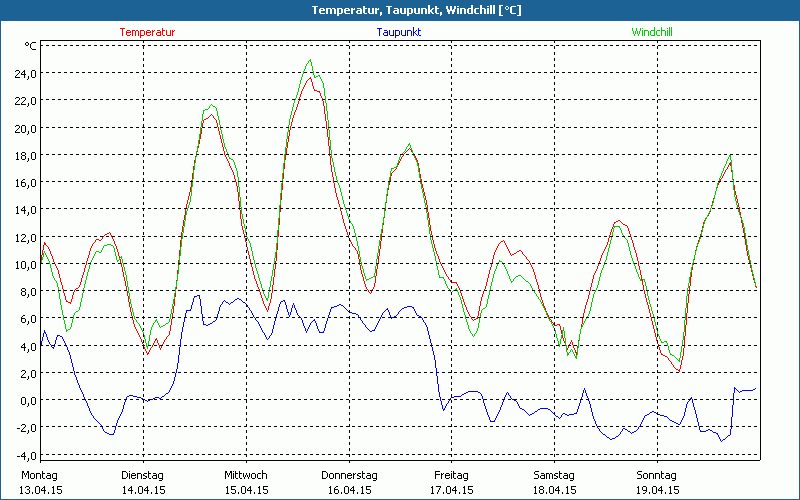
Task: Click the 16.04.15 date label
Action: click(x=349, y=490)
